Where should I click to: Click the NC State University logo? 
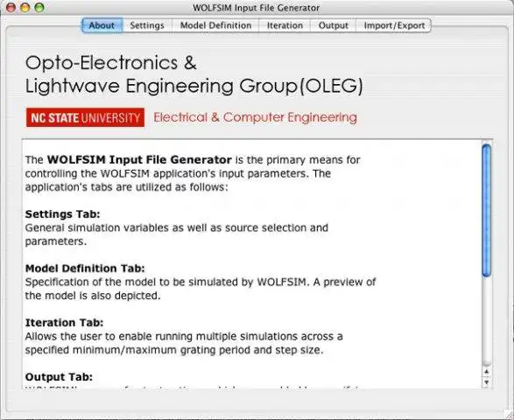pyautogui.click(x=85, y=117)
